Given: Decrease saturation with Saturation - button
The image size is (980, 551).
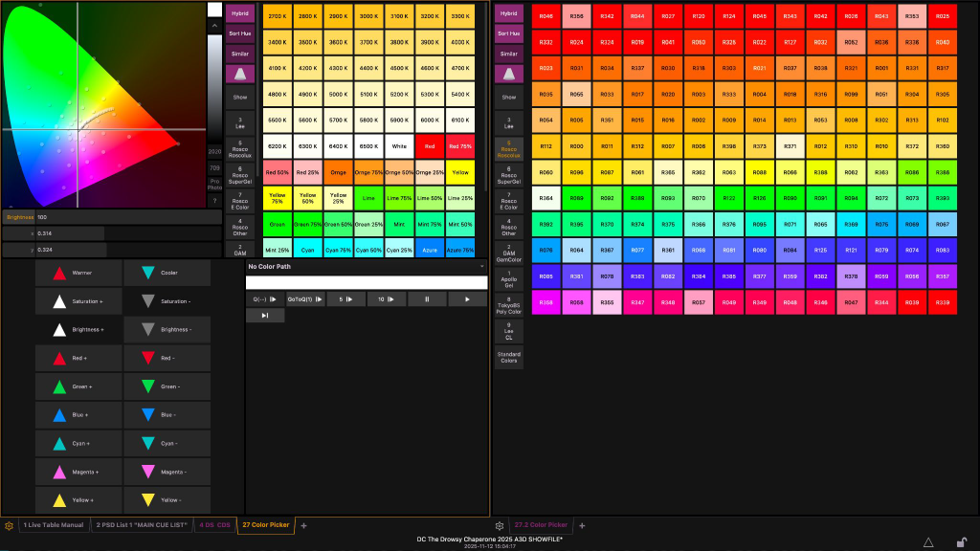Looking at the screenshot, I should pyautogui.click(x=167, y=301).
